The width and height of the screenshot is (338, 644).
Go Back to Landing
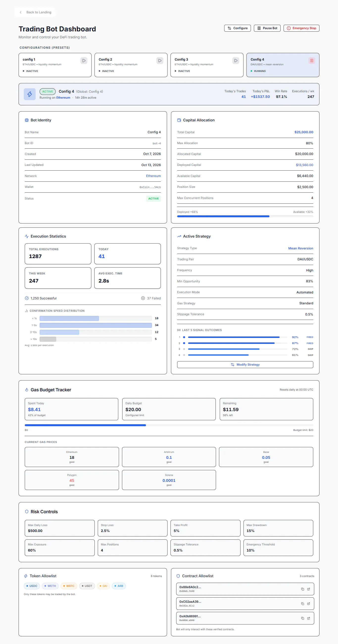(x=35, y=12)
